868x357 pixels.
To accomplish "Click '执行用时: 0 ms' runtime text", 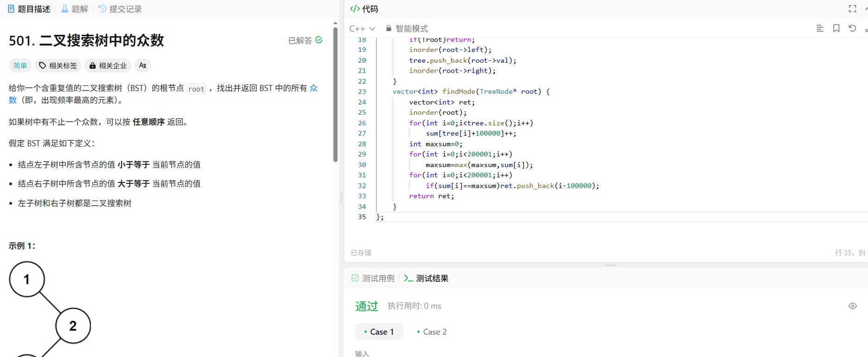I will pyautogui.click(x=415, y=306).
